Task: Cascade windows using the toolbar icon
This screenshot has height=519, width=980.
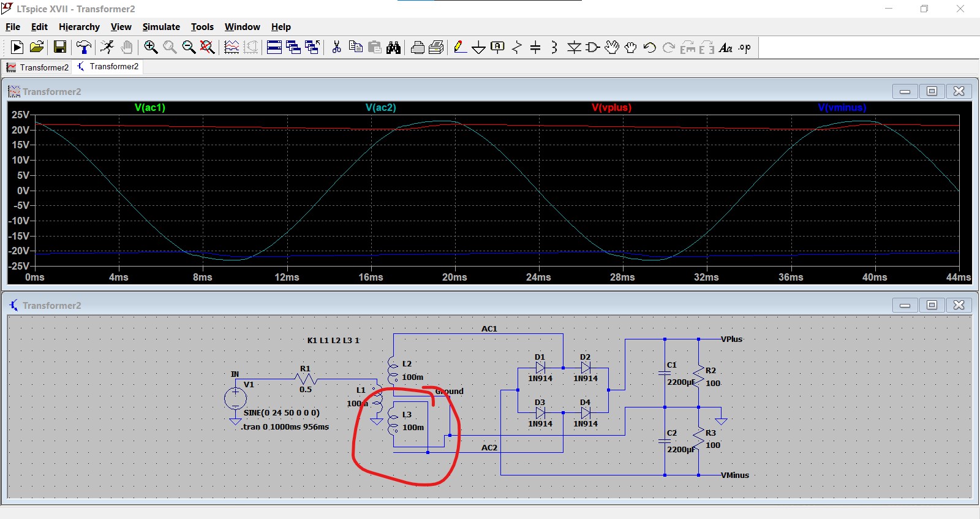Action: (x=293, y=47)
